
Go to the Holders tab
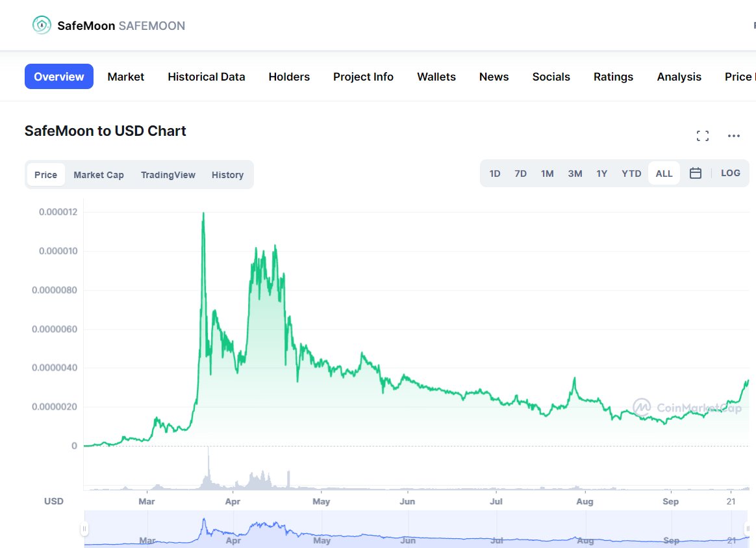[289, 77]
